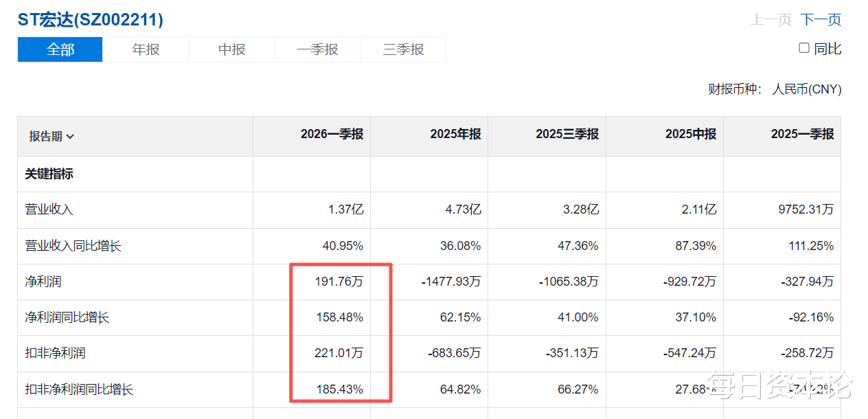Select the -929.72万 net profit value
Image resolution: width=868 pixels, height=419 pixels.
689,282
